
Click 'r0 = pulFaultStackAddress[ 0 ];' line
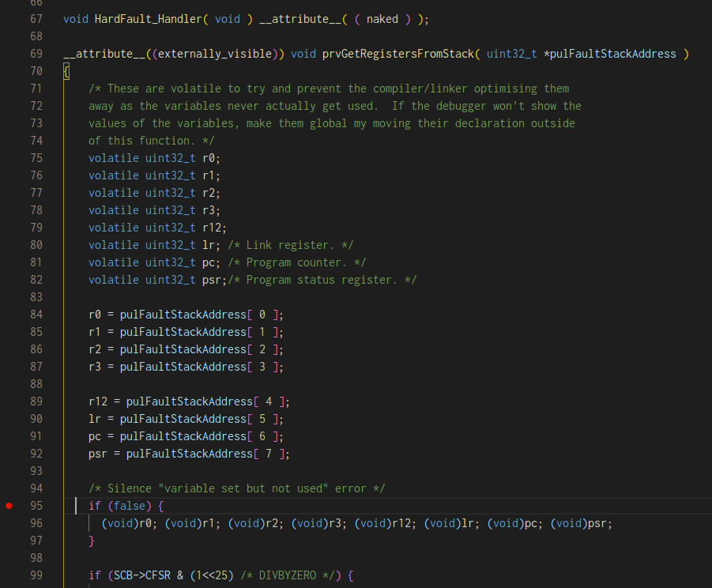pos(186,315)
